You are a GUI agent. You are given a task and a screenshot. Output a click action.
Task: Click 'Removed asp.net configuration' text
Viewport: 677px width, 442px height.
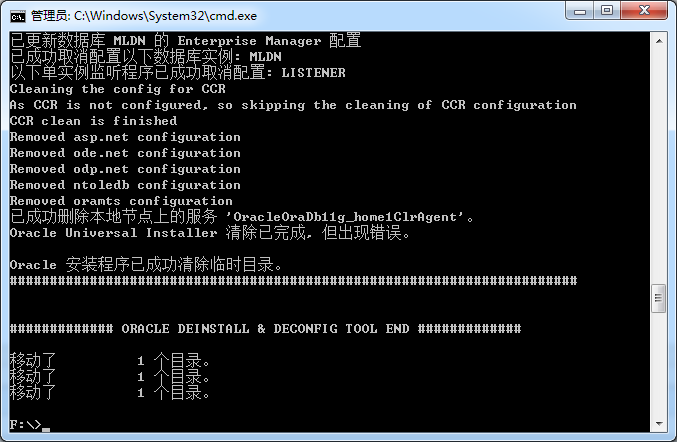125,137
